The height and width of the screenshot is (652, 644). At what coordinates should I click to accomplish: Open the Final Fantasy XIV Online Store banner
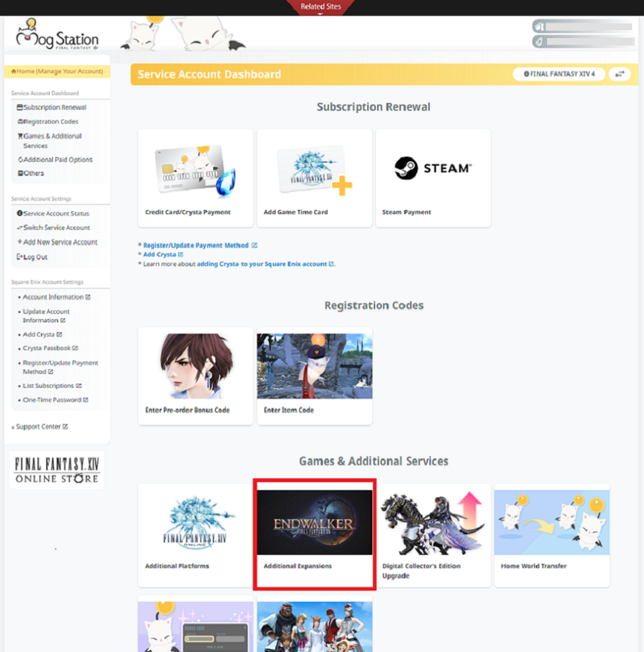57,470
